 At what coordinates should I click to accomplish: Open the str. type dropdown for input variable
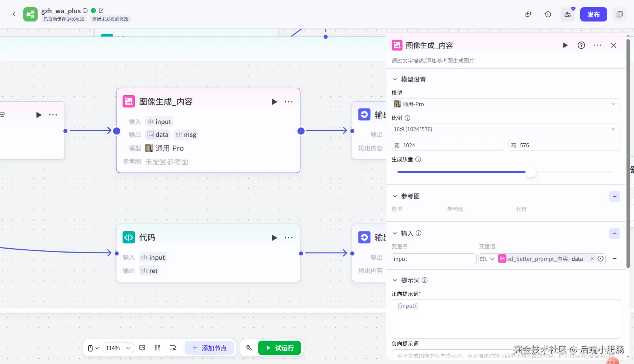coord(487,259)
